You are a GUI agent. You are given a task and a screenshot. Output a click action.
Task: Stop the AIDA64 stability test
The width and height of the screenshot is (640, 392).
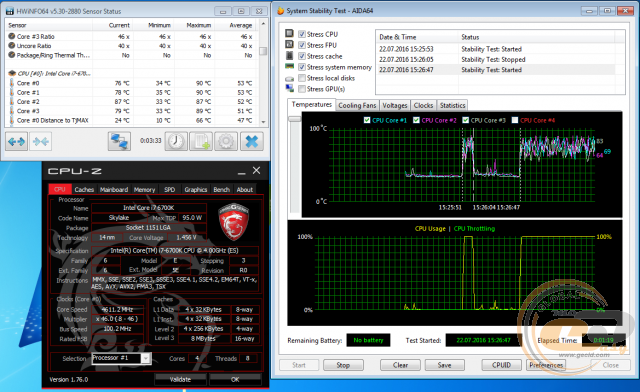(343, 365)
